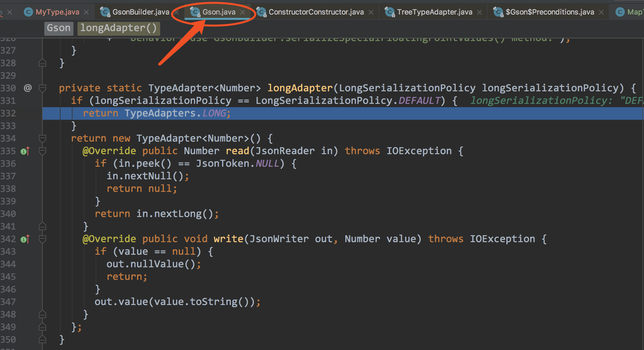The height and width of the screenshot is (350, 644).
Task: Click the @Override annotation on line 335
Action: coord(109,151)
